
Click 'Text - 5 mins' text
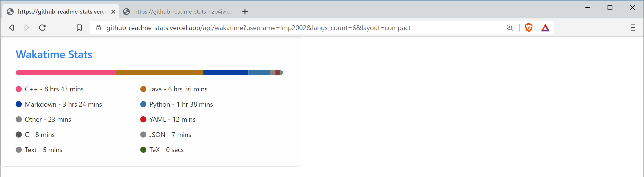[44, 150]
